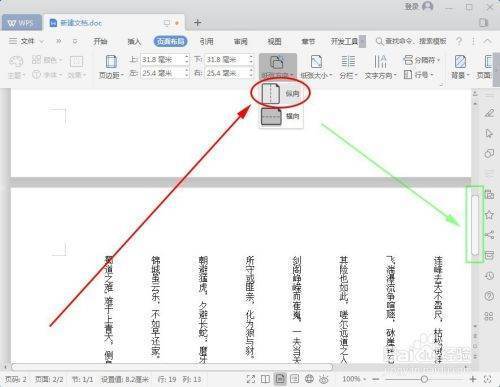This screenshot has height=387, width=500.
Task: Click the zoom out minus button
Action: (376, 379)
